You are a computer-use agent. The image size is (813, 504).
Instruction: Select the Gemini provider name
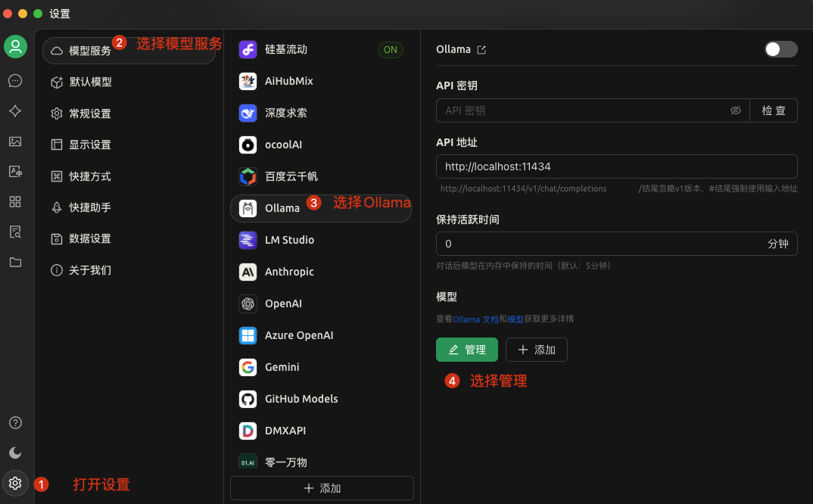[x=282, y=367]
